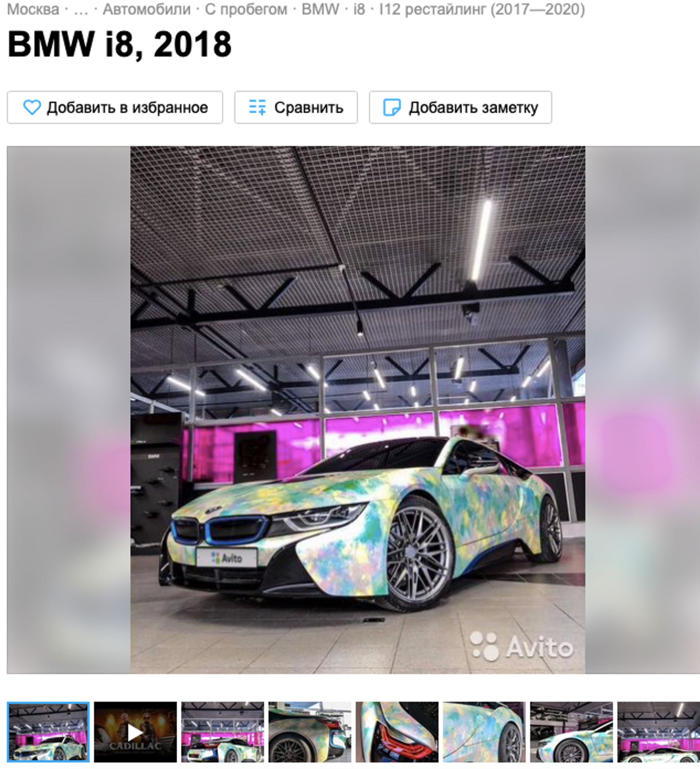
Task: Click Добавить заметку button
Action: 460,107
